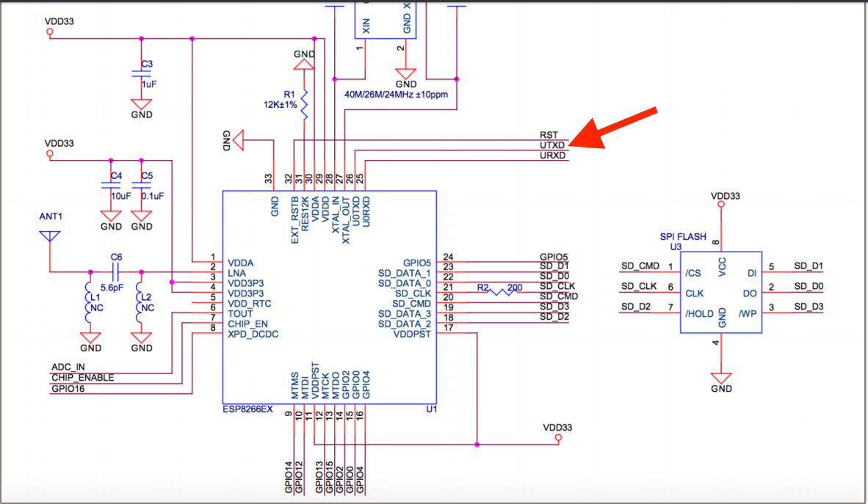Click the VDD33 power circle above the SPI flash
This screenshot has width=868, height=504.
click(720, 204)
